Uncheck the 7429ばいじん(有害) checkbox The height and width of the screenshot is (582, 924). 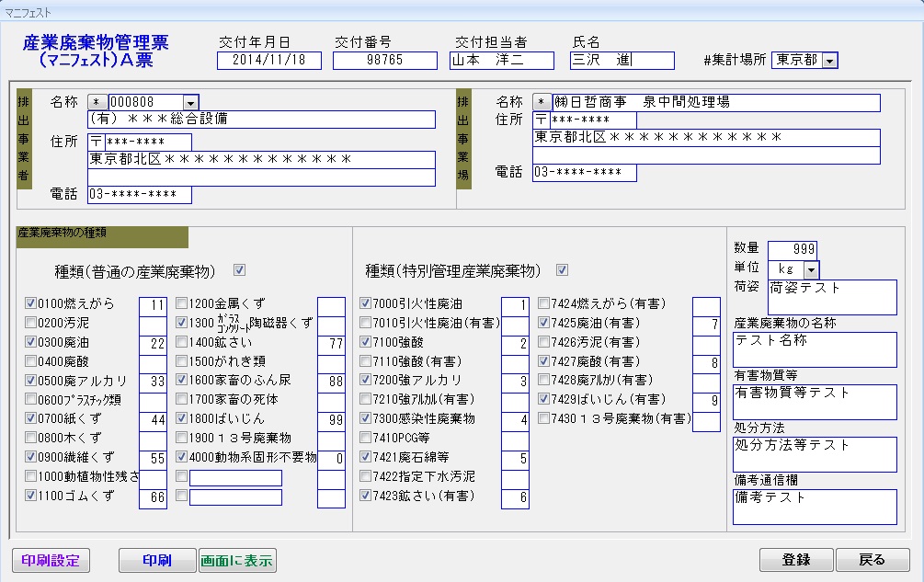click(x=543, y=399)
